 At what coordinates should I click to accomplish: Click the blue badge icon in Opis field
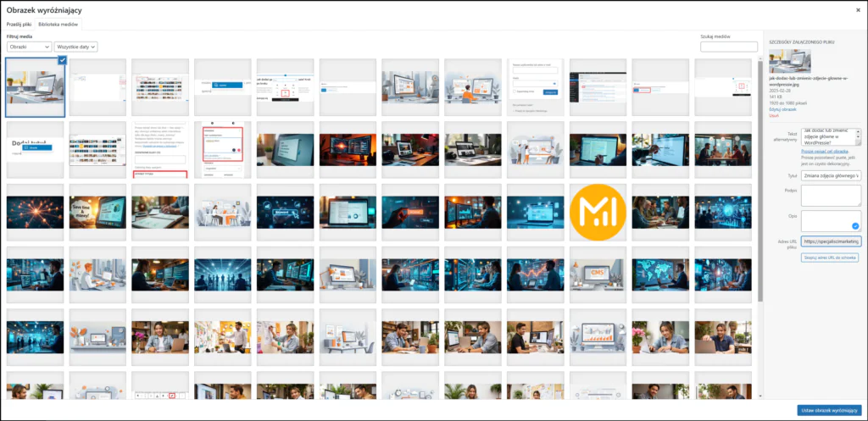854,226
